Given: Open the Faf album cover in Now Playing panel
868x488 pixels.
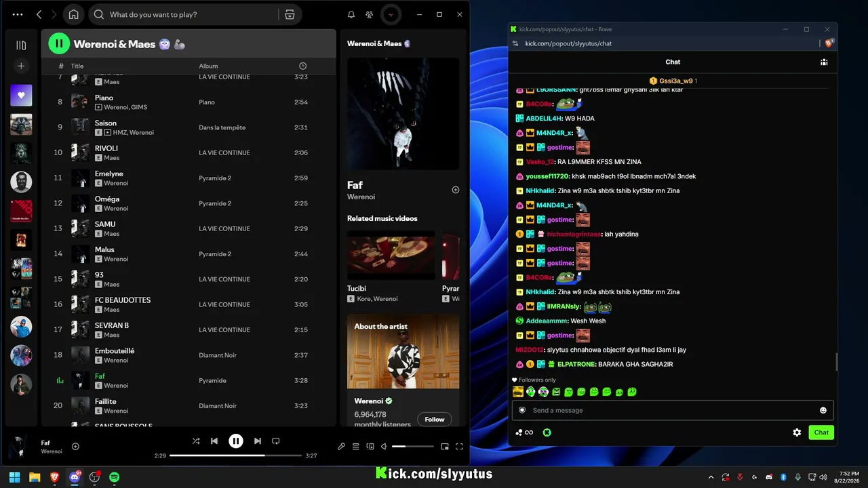Looking at the screenshot, I should point(403,114).
